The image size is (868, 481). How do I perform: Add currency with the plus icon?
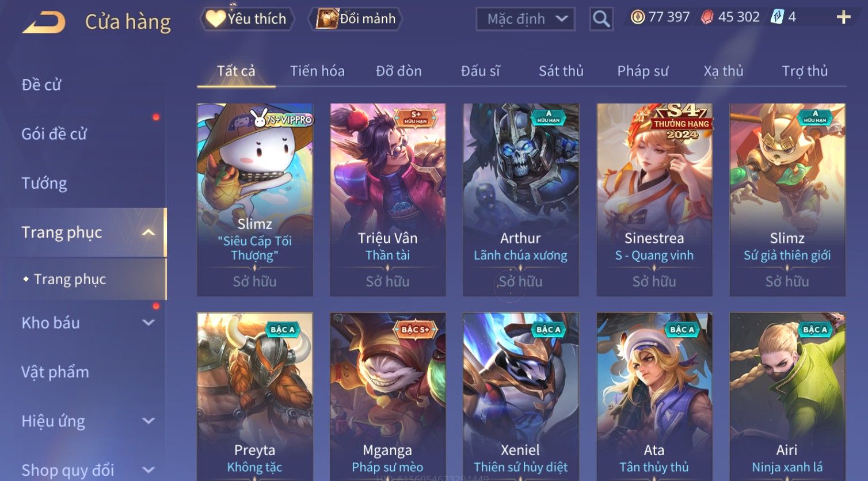(x=843, y=17)
